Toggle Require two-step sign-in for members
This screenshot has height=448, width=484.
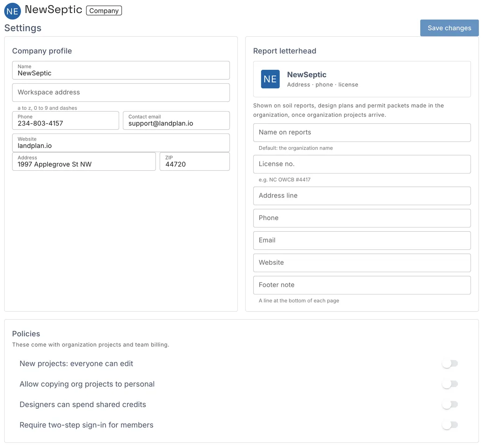coord(450,425)
